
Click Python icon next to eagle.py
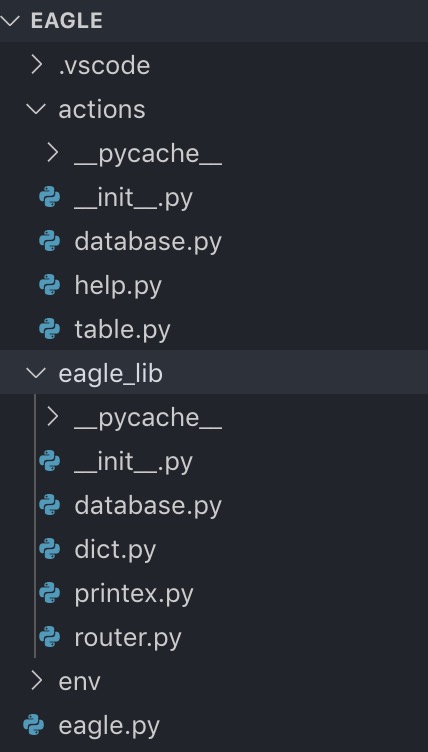pyautogui.click(x=34, y=726)
